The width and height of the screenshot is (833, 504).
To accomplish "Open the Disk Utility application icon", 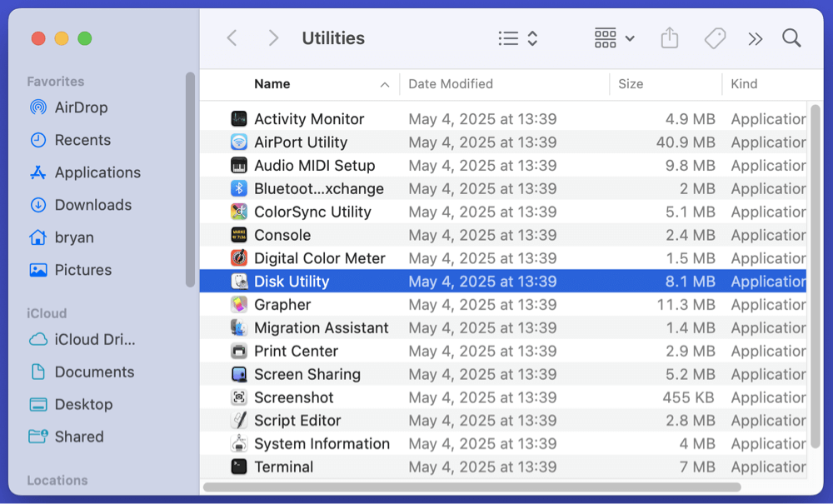I will click(238, 281).
